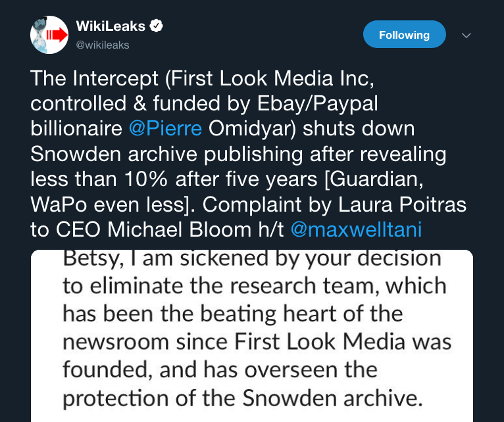Screen dimensions: 504x422
Task: Open the embedded letter screenshot image
Action: point(252,335)
